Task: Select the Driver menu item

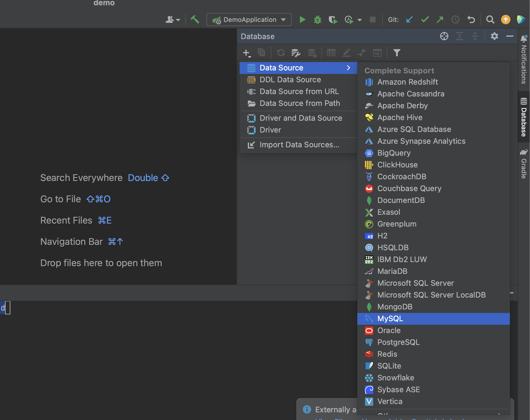Action: [x=298, y=130]
